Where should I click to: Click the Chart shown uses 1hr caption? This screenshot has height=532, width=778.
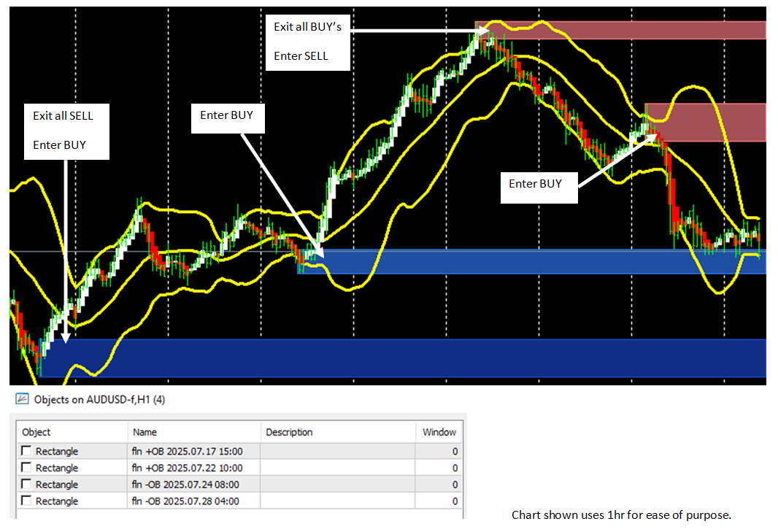pyautogui.click(x=621, y=515)
